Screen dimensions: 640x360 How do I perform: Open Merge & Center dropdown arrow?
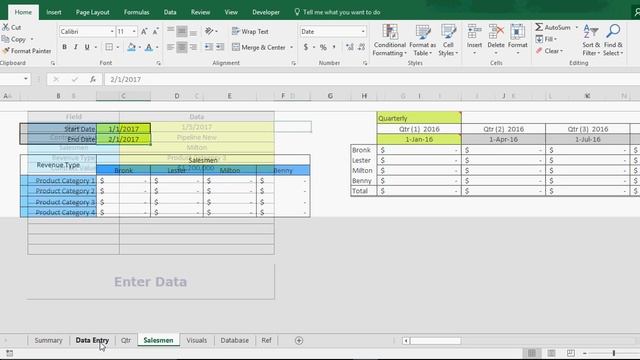click(291, 47)
